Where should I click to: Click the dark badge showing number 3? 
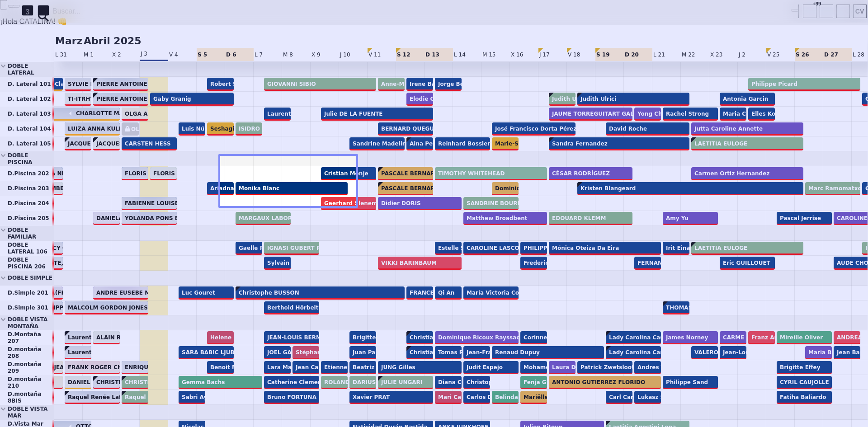(x=28, y=11)
